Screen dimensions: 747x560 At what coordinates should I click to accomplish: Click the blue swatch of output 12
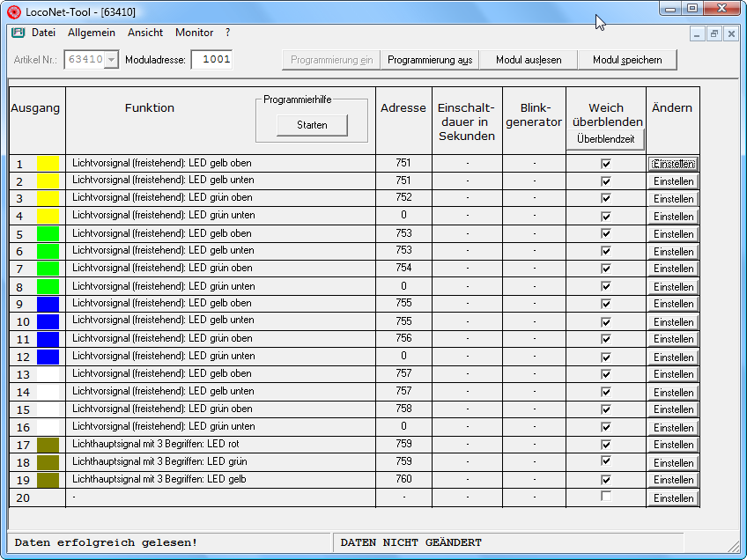pyautogui.click(x=48, y=357)
